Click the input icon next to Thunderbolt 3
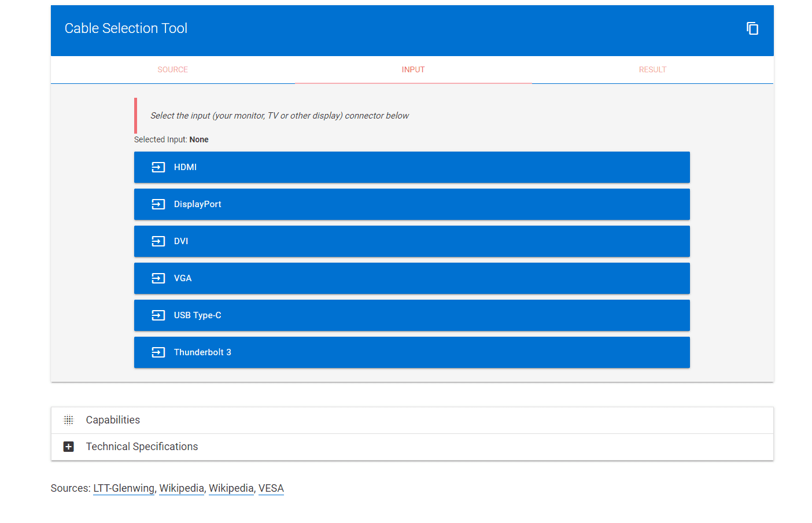The width and height of the screenshot is (812, 523). pyautogui.click(x=158, y=352)
